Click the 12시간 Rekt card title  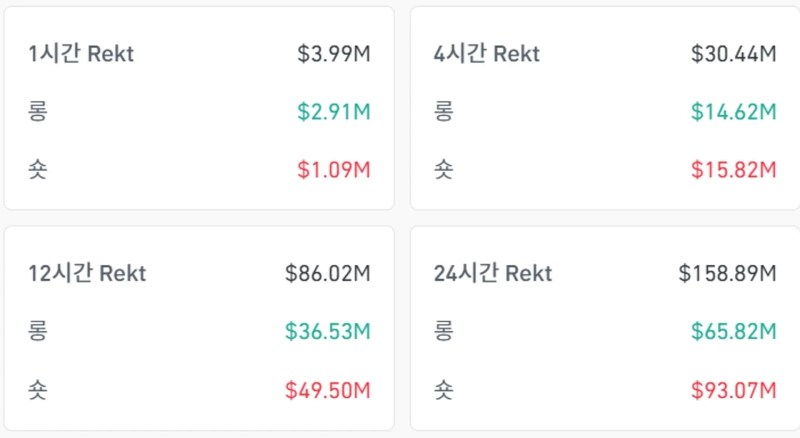[87, 273]
